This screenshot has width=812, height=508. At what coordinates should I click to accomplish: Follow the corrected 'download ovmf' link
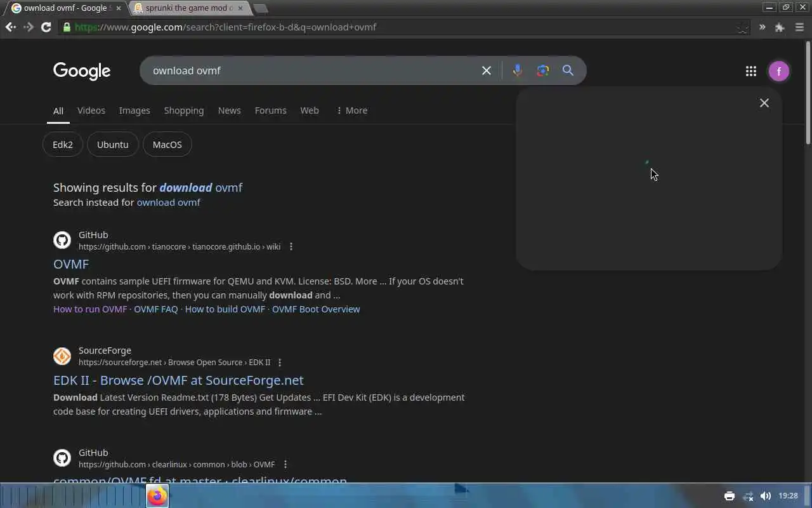pos(201,187)
